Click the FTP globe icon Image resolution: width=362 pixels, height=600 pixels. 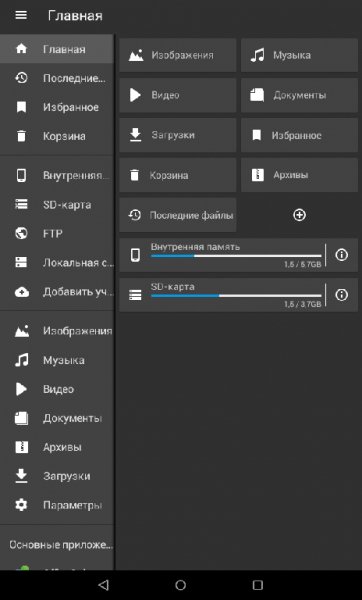tap(21, 233)
